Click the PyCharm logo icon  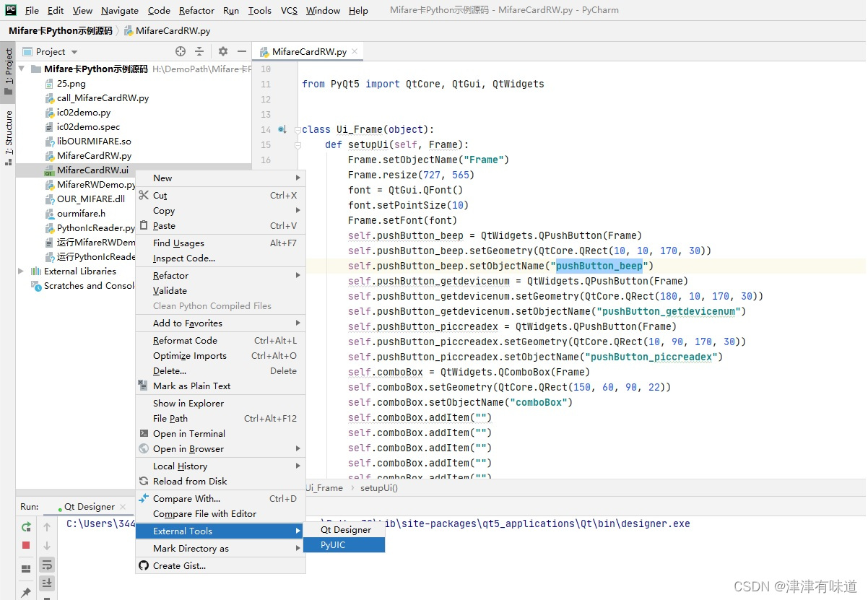pyautogui.click(x=11, y=9)
